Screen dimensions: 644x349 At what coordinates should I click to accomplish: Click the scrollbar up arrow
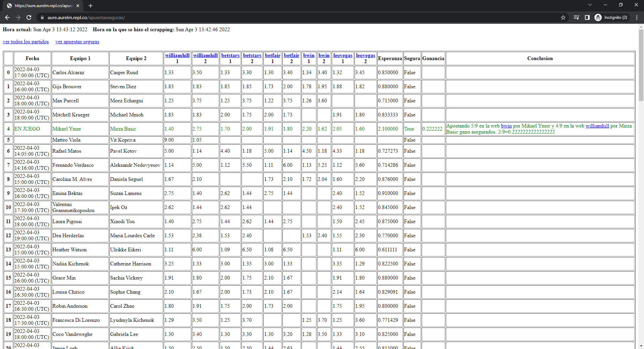tap(641, 27)
